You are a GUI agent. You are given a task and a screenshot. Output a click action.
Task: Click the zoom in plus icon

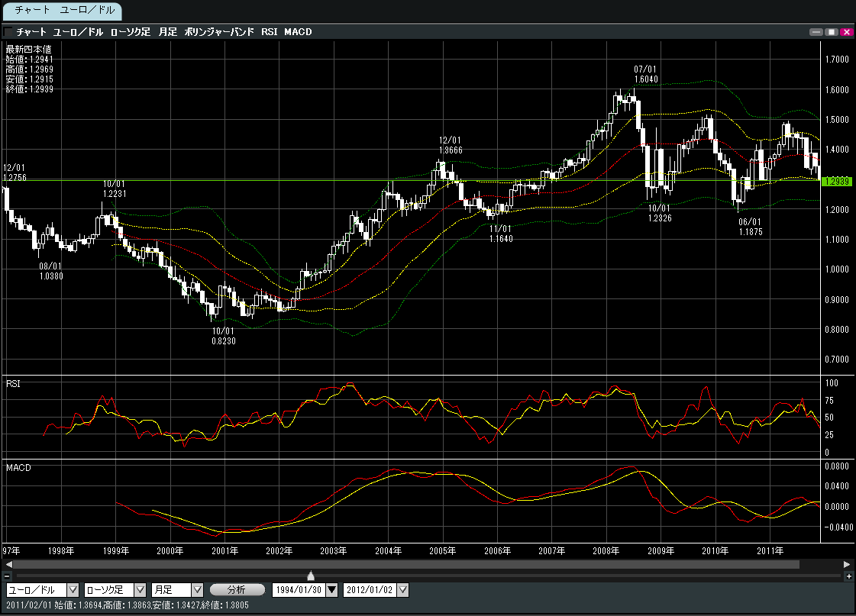[x=848, y=576]
